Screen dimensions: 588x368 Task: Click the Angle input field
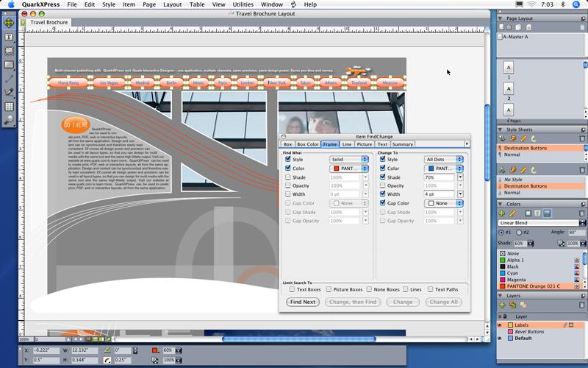[577, 233]
